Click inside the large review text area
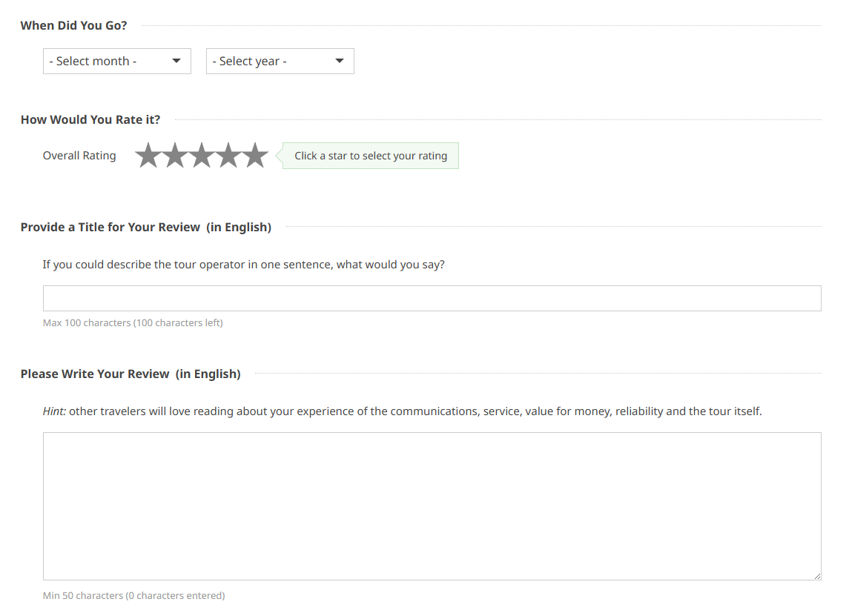849x616 pixels. (432, 506)
